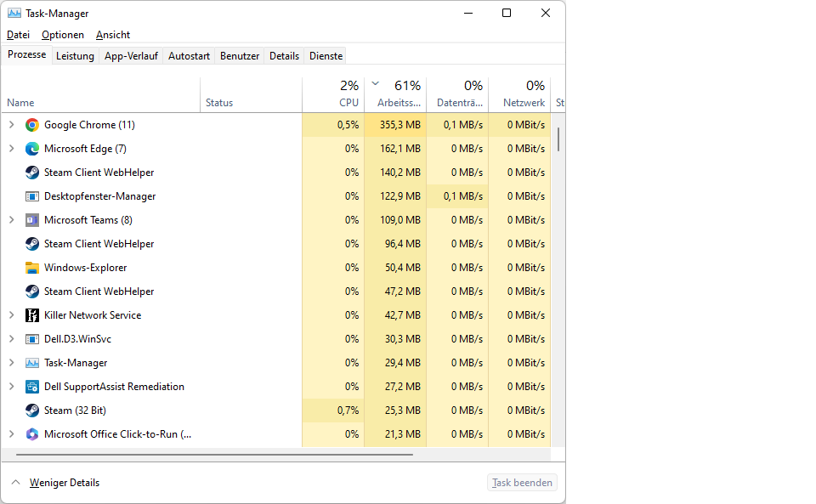
Task: Click the Steam icon beside 140,2 MB
Action: point(32,173)
